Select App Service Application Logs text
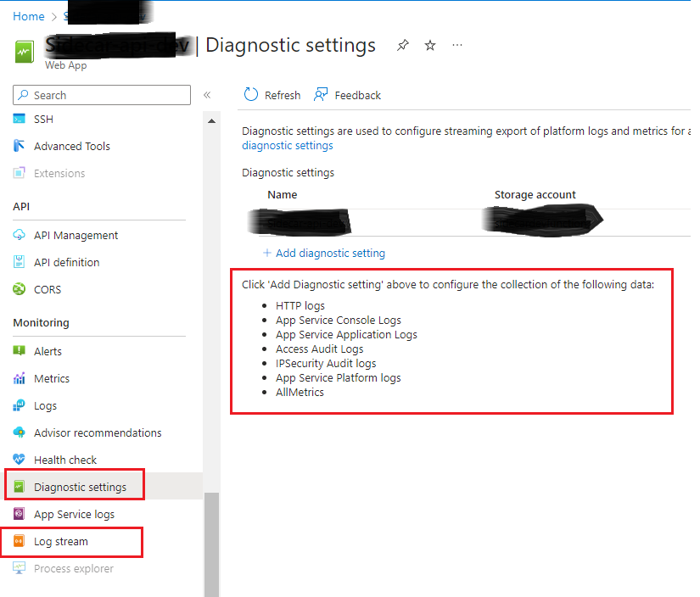This screenshot has height=597, width=700. (x=346, y=335)
